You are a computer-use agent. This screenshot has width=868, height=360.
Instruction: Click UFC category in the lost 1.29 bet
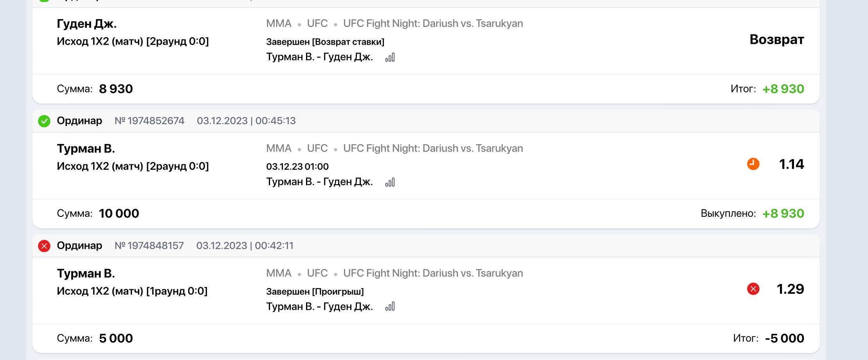pos(317,273)
